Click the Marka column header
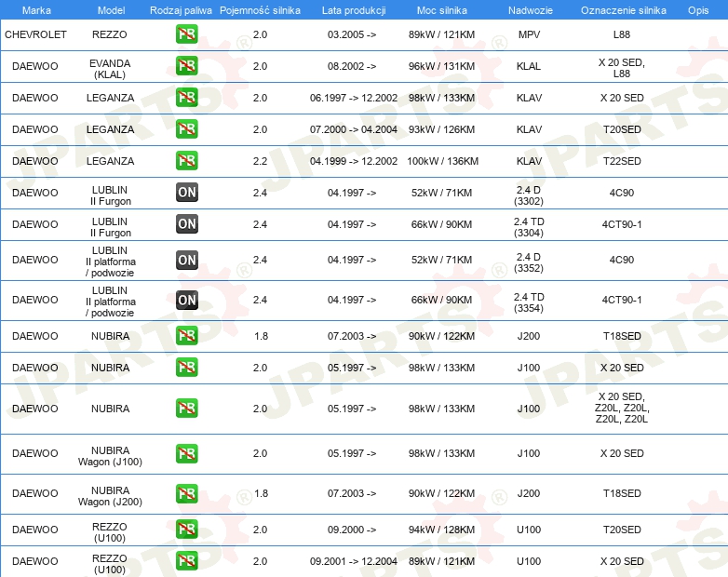 click(x=36, y=10)
